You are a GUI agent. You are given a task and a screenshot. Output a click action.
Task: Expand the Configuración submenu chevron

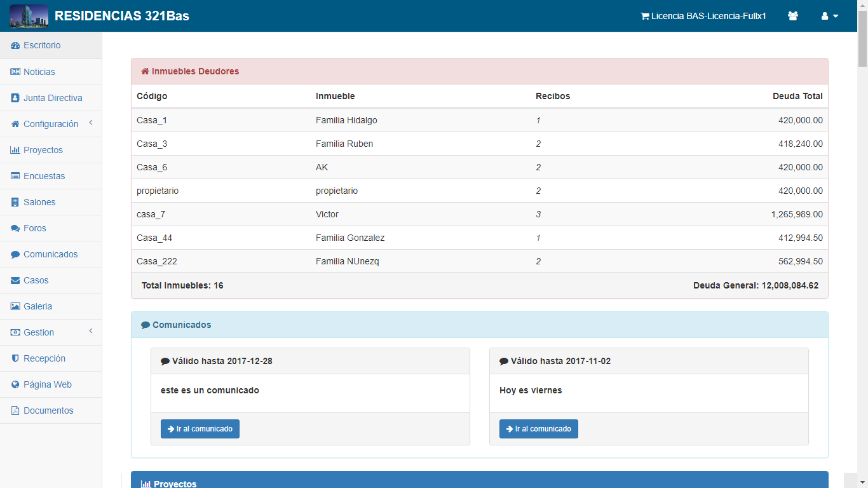click(91, 123)
